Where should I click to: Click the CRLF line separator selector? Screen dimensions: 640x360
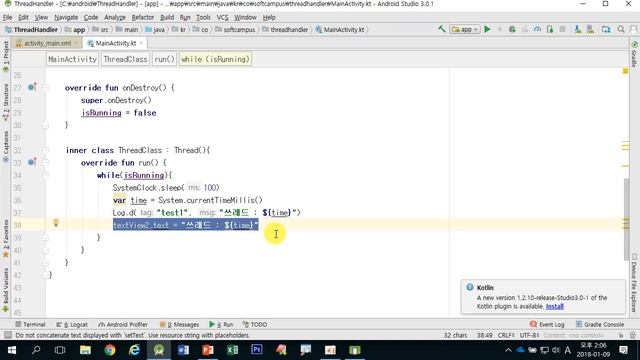pyautogui.click(x=506, y=335)
